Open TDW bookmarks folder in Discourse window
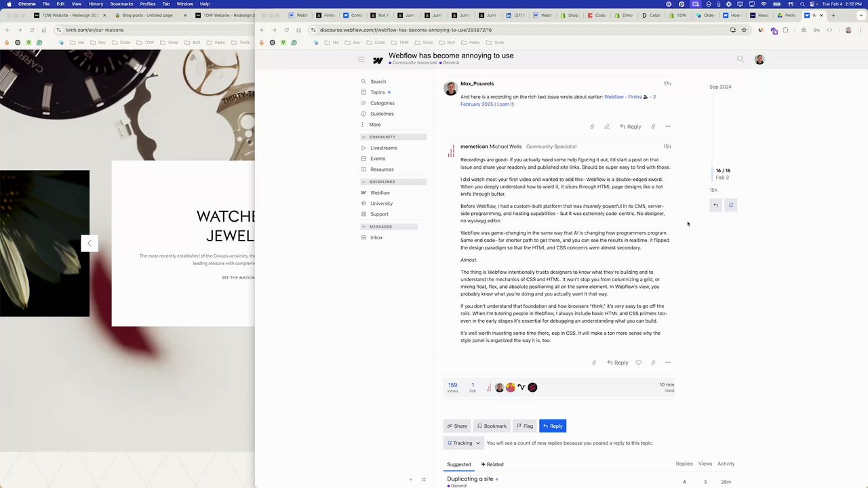The width and height of the screenshot is (868, 488). pos(401,43)
